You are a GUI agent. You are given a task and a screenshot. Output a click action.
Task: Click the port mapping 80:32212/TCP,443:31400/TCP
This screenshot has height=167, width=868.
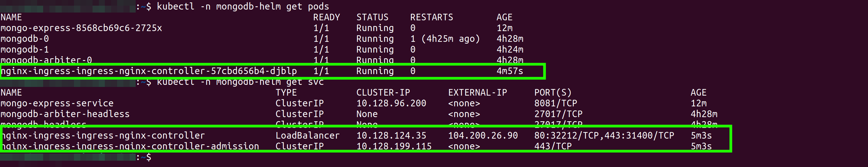point(604,135)
